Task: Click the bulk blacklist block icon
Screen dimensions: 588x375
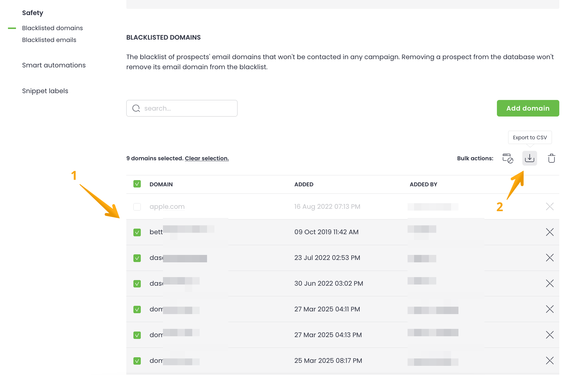Action: point(508,158)
